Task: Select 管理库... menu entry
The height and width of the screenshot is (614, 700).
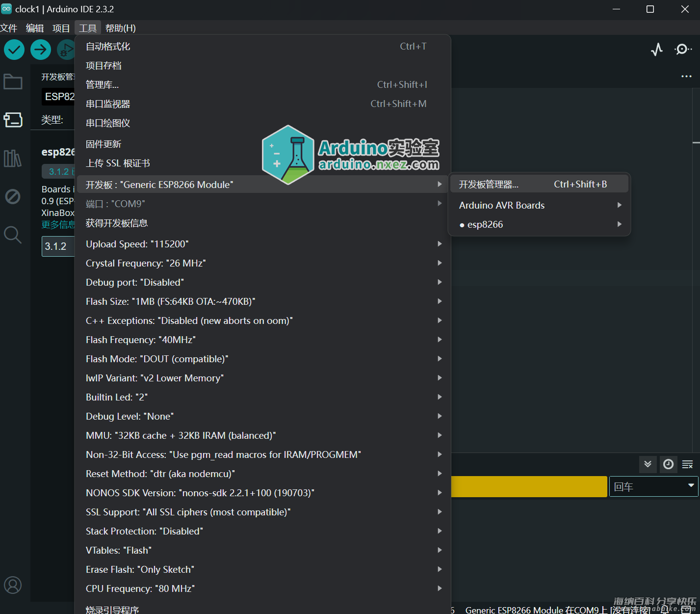Action: click(262, 85)
